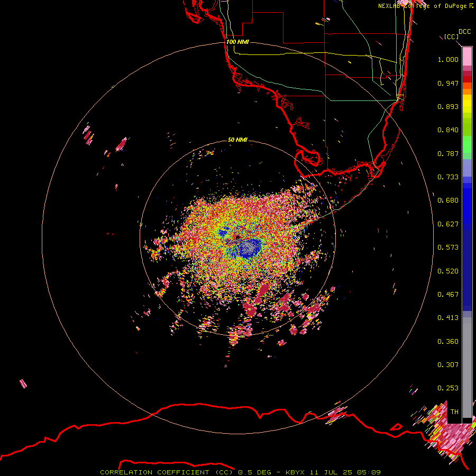Viewport: 476px width, 476px height.
Task: Click the 50 NMI range ring label
Action: pyautogui.click(x=237, y=140)
